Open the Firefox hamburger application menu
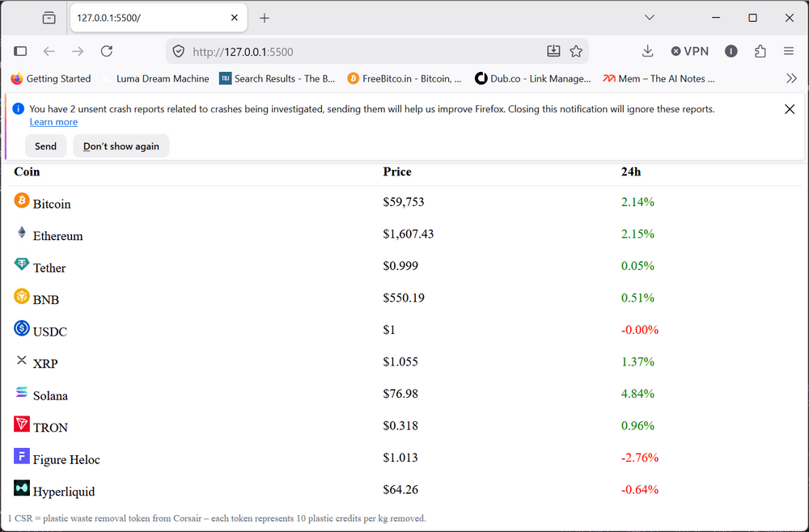The height and width of the screenshot is (532, 809). pyautogui.click(x=788, y=51)
